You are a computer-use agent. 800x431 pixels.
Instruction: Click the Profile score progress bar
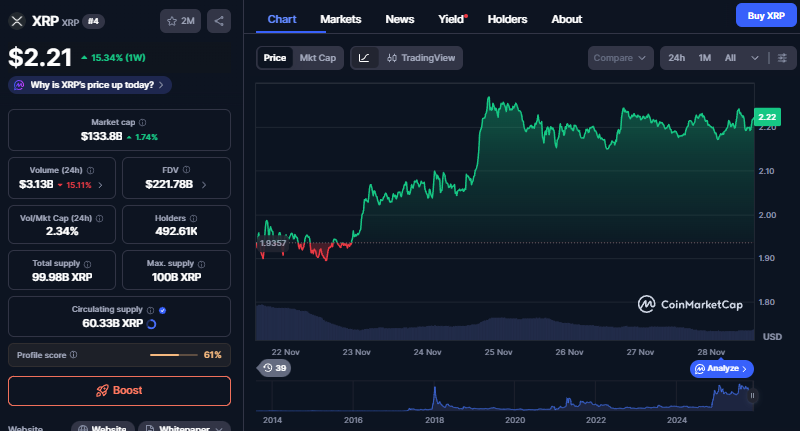(x=173, y=354)
